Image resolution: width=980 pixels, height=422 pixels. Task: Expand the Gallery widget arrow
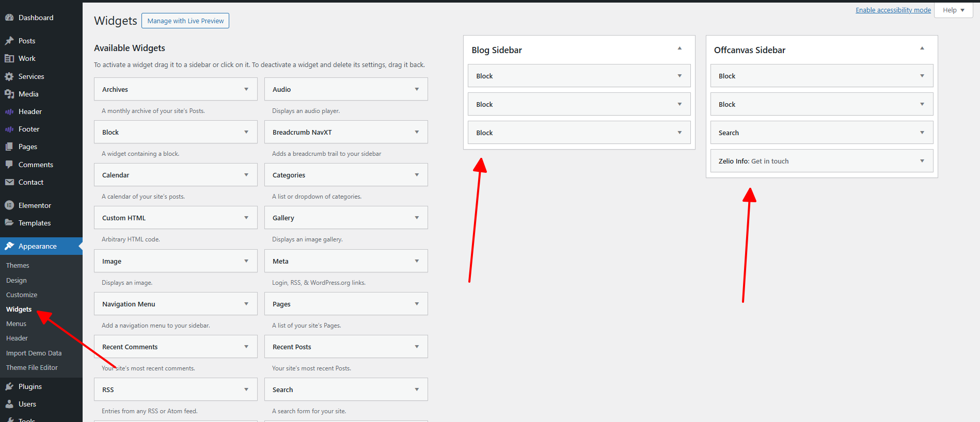pos(417,218)
